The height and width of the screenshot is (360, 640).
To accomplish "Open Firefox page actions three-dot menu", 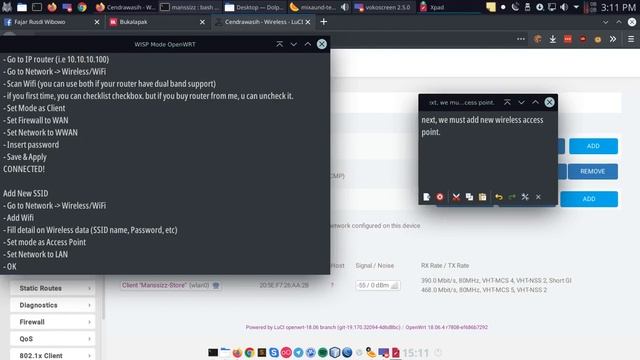I will click(x=521, y=39).
